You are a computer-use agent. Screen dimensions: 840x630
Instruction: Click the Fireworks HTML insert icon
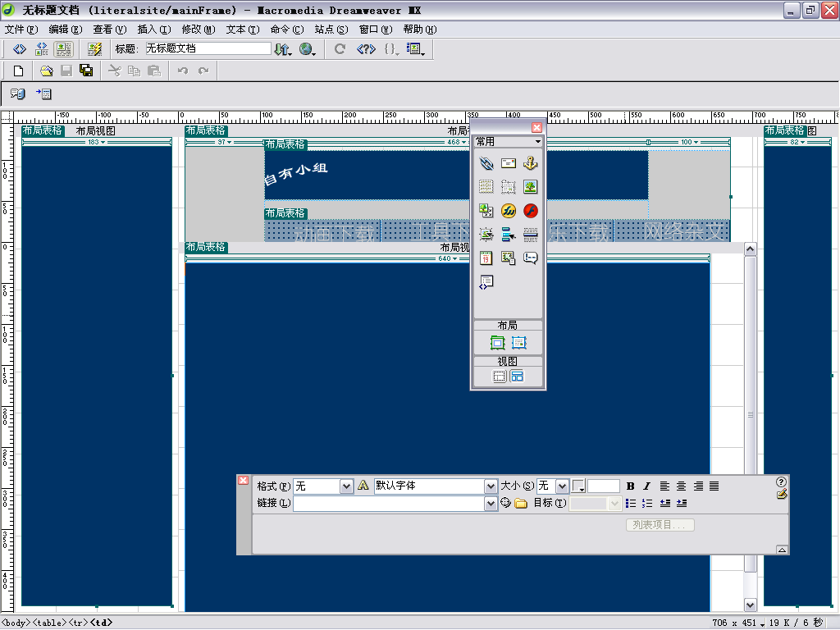pos(509,211)
